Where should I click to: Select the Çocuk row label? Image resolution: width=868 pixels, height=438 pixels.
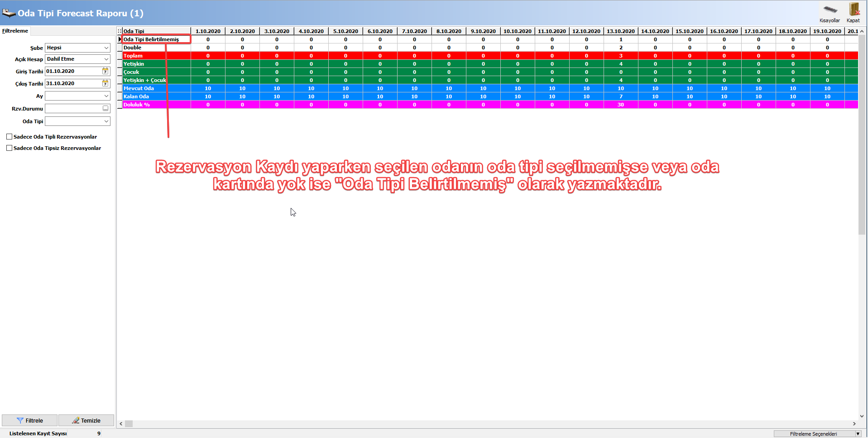click(x=157, y=72)
